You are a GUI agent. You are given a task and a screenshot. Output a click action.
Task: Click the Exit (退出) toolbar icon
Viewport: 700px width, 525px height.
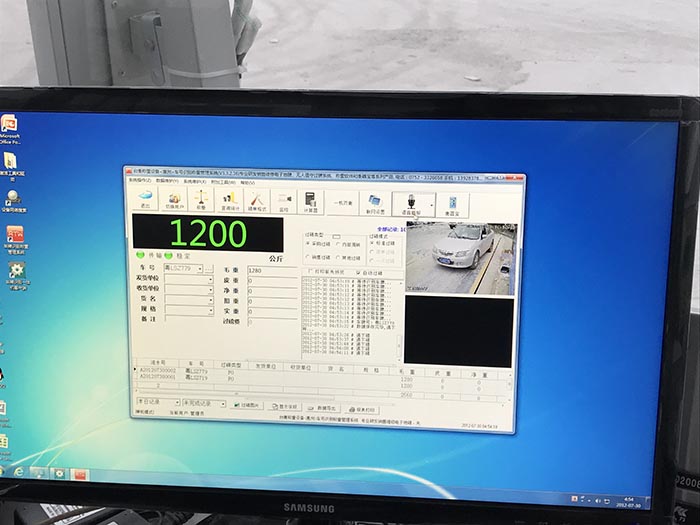click(x=145, y=199)
